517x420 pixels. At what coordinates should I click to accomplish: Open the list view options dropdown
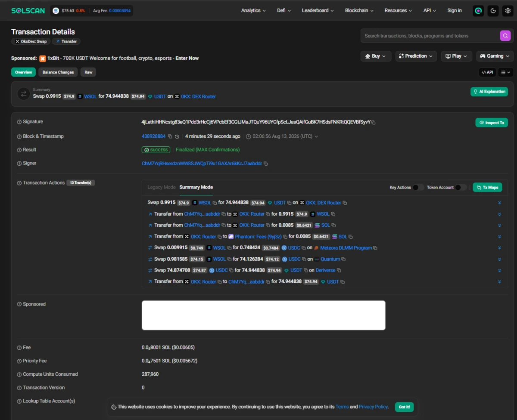(x=506, y=72)
